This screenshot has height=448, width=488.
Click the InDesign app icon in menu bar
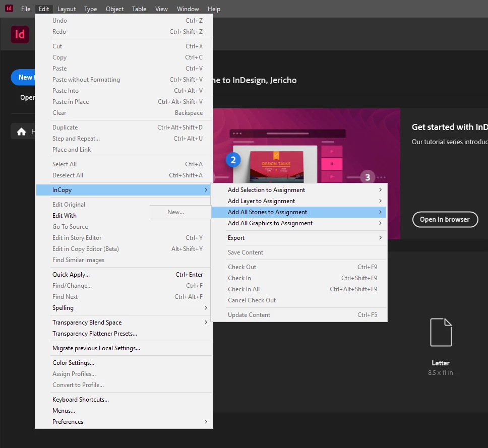point(9,9)
